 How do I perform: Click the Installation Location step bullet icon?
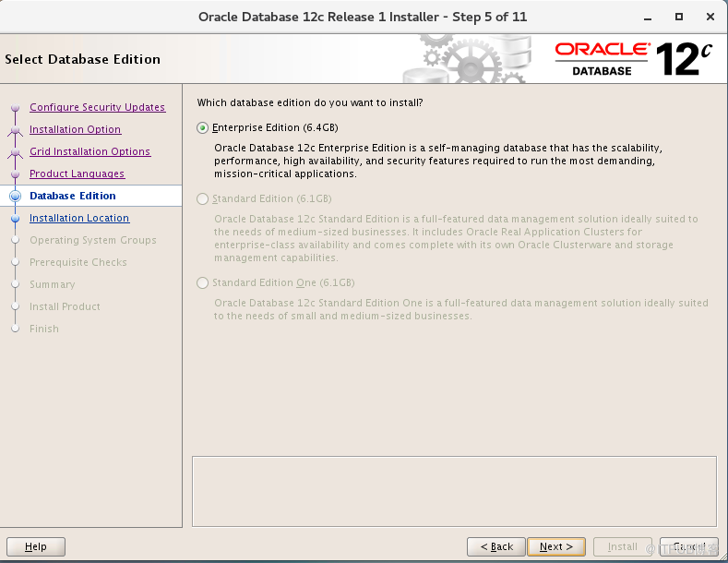[x=16, y=219]
